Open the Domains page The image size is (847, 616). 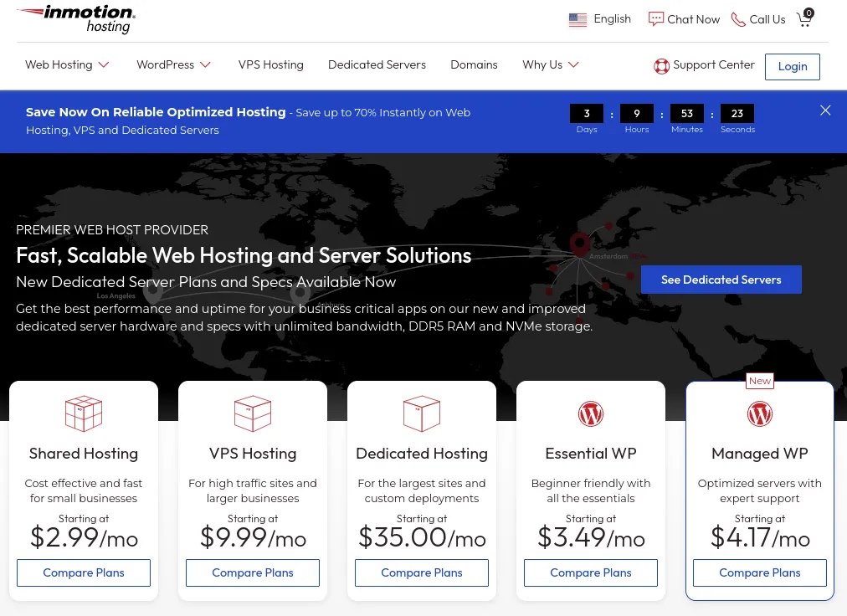coord(474,64)
